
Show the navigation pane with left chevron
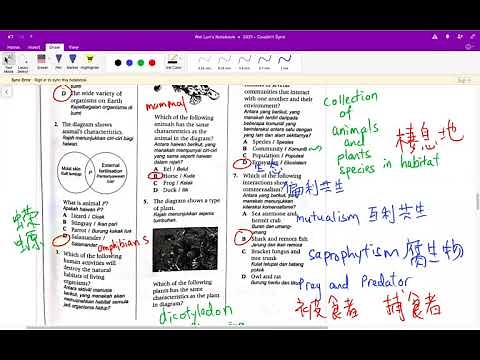(x=7, y=92)
